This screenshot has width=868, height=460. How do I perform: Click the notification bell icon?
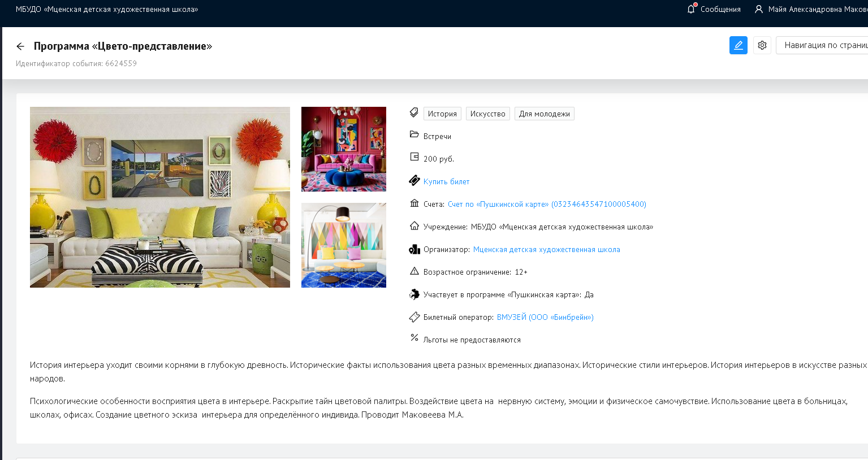[691, 9]
